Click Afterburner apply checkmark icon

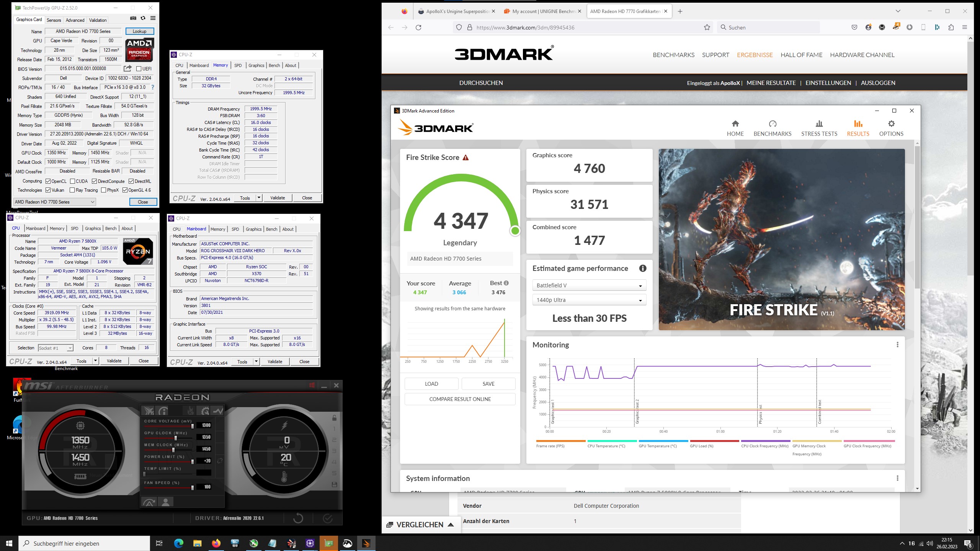tap(328, 518)
